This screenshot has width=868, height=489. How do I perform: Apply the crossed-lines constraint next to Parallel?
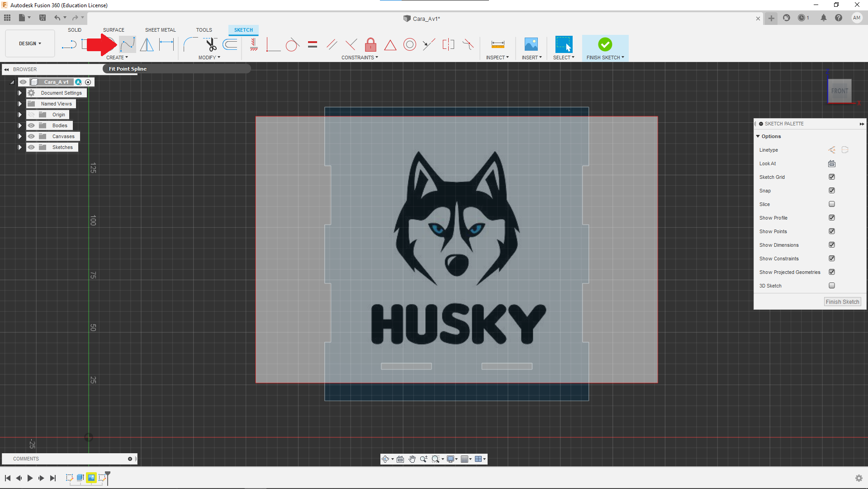[351, 44]
